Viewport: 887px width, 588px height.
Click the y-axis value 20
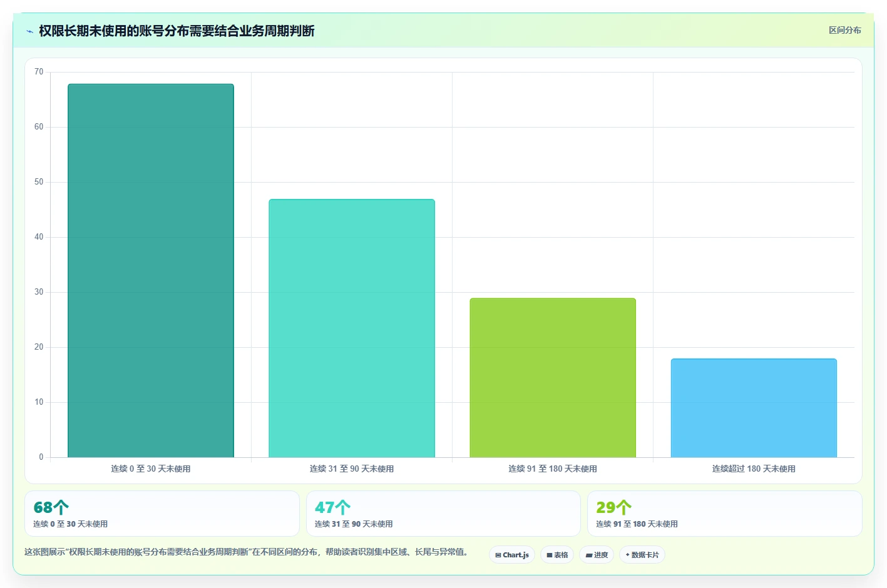pos(39,347)
